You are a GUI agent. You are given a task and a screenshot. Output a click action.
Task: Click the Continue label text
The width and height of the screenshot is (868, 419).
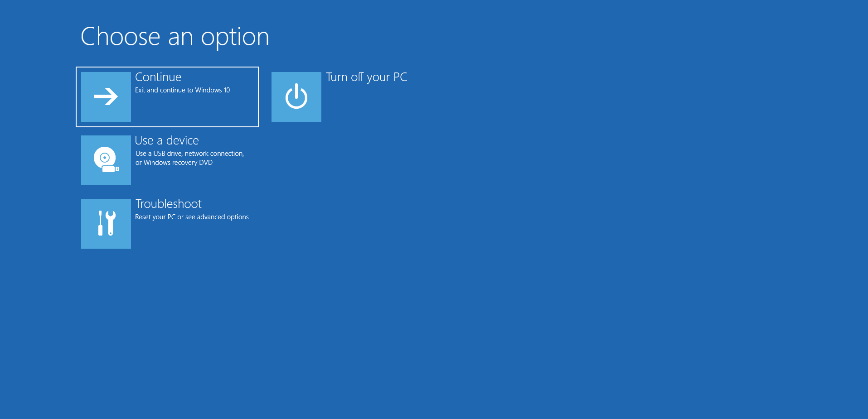click(158, 77)
